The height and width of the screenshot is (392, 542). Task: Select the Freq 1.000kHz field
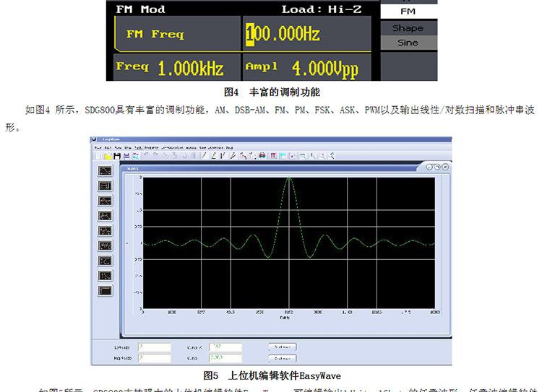click(x=169, y=69)
